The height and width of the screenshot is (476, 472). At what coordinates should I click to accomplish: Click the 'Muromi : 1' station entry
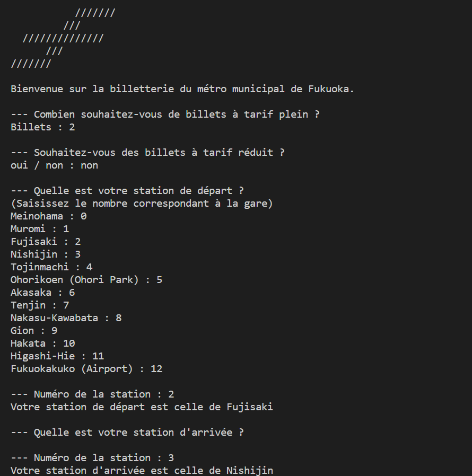[40, 229]
